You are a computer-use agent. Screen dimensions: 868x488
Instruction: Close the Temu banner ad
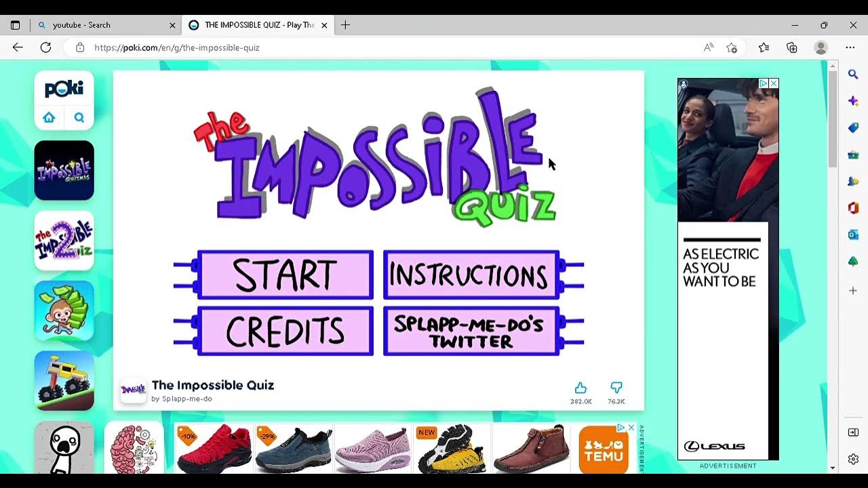pyautogui.click(x=631, y=428)
